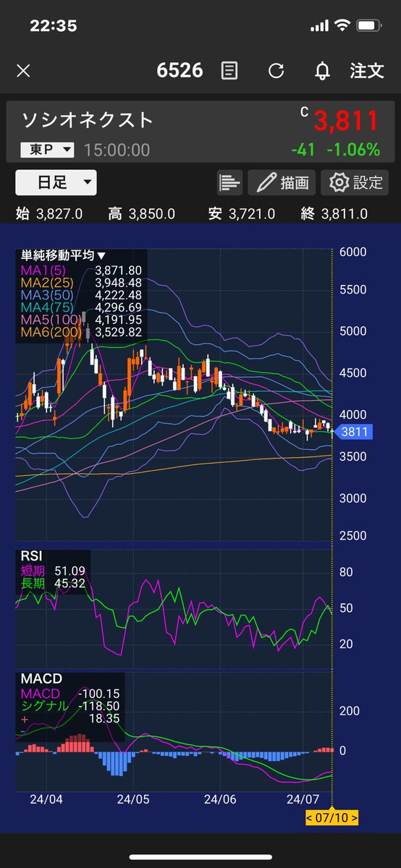Select the MA4(75) legend entry
The width and height of the screenshot is (401, 868).
click(x=80, y=307)
